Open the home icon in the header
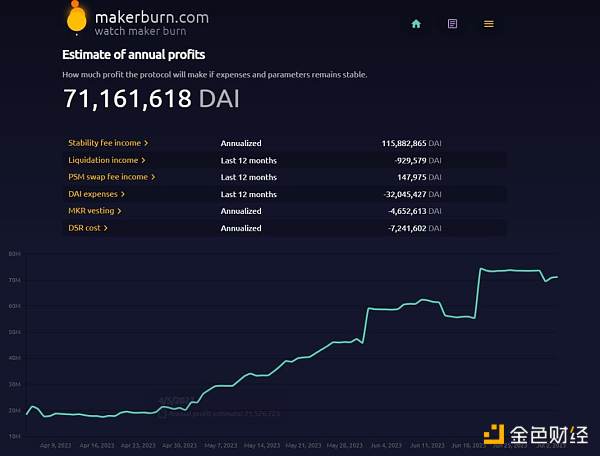Viewport: 600px width, 456px height. click(x=416, y=24)
